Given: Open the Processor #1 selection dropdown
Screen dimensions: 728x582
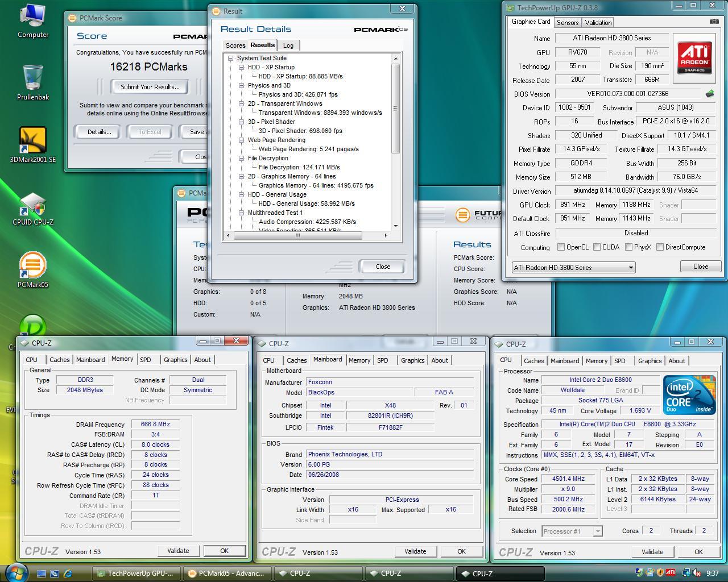Looking at the screenshot, I should (571, 531).
